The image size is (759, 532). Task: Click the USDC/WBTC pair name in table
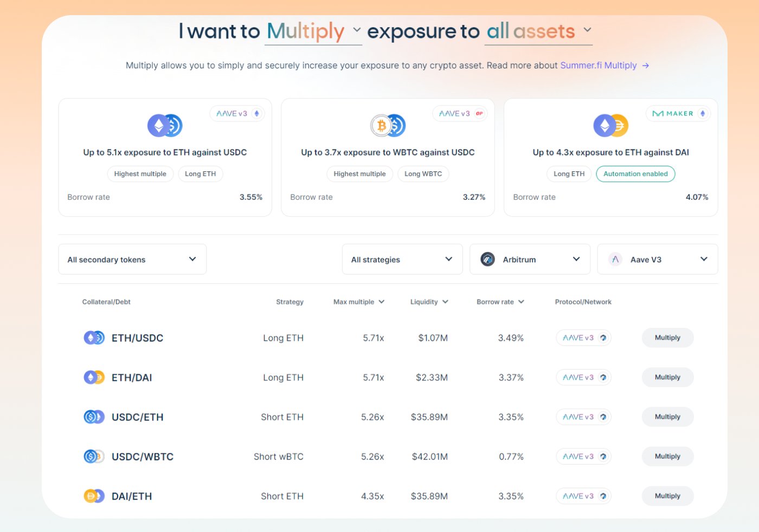[x=143, y=457]
